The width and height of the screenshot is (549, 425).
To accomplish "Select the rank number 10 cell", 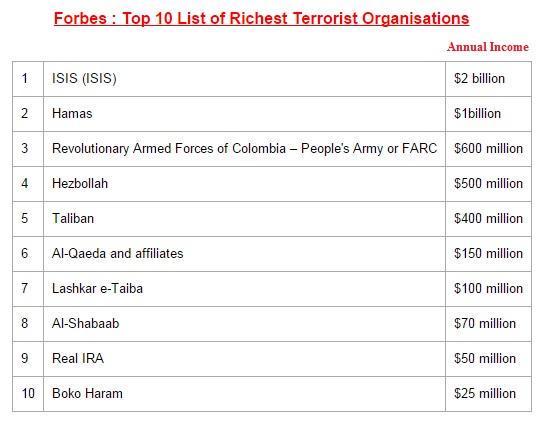I will tap(28, 394).
